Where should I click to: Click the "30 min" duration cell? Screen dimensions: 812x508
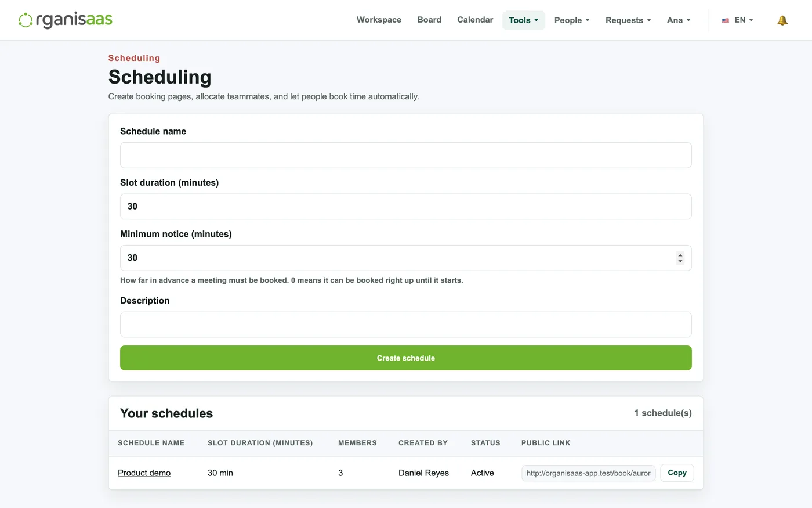pos(220,473)
